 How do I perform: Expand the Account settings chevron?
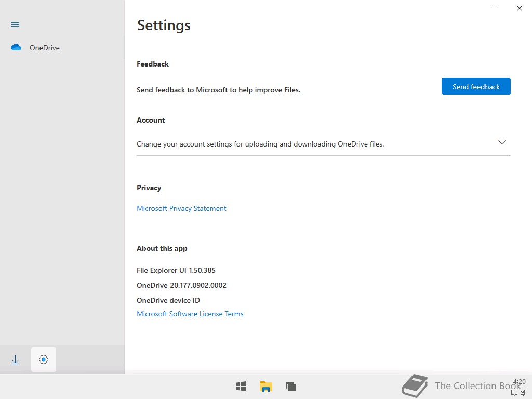coord(502,142)
